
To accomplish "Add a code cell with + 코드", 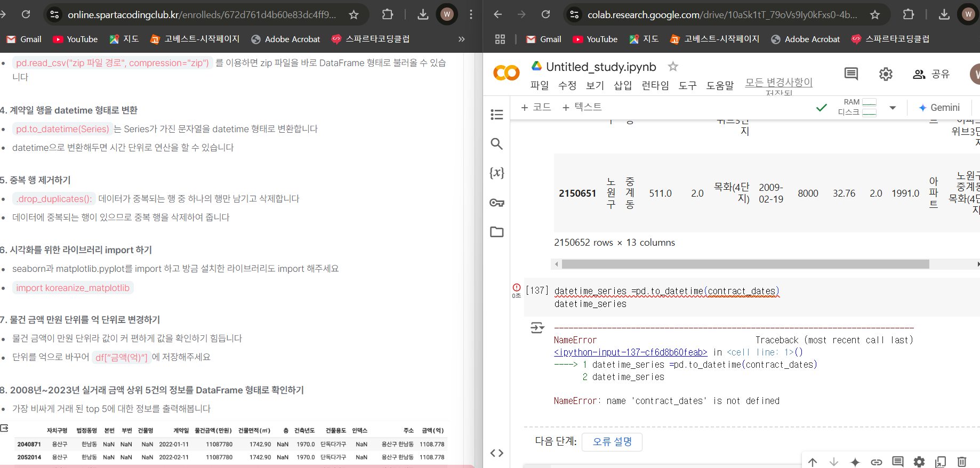I will [x=536, y=107].
